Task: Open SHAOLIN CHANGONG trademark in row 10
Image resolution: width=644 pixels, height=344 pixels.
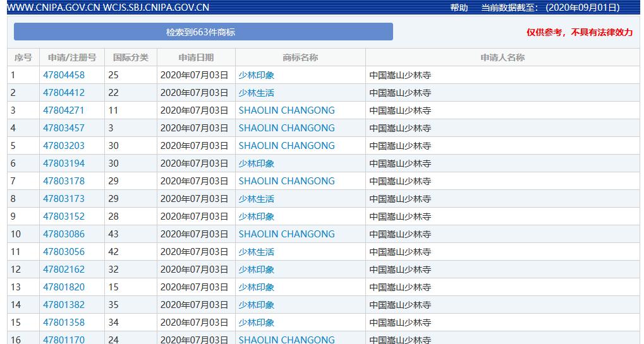Action: 287,234
